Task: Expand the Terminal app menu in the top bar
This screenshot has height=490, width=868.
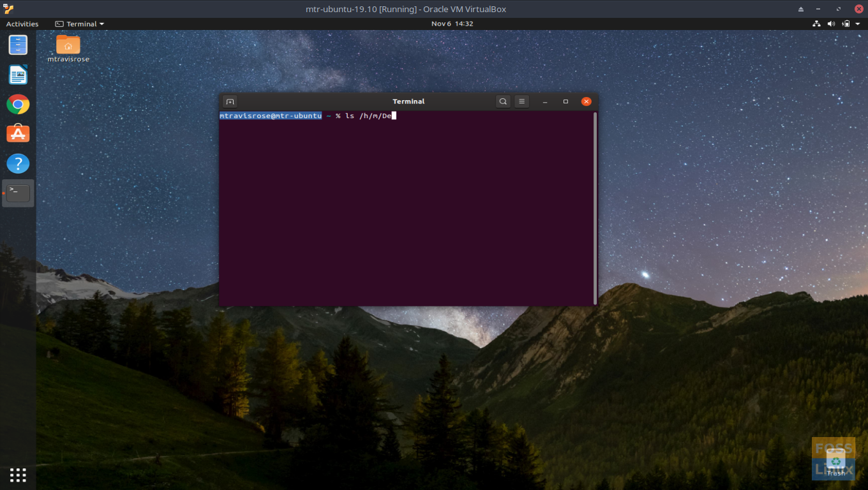Action: pyautogui.click(x=80, y=24)
